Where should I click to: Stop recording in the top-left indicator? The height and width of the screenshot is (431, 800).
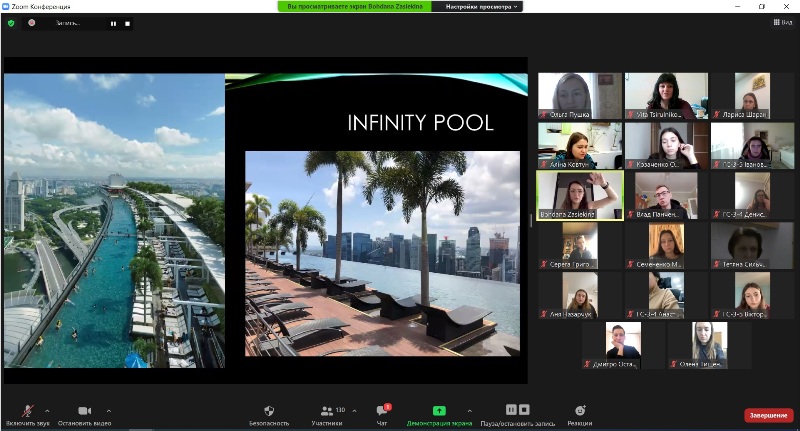click(127, 23)
